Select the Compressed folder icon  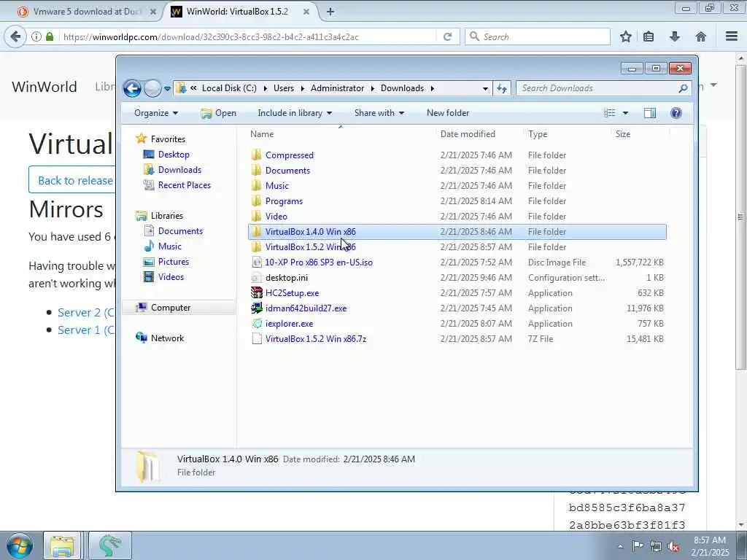(x=256, y=155)
